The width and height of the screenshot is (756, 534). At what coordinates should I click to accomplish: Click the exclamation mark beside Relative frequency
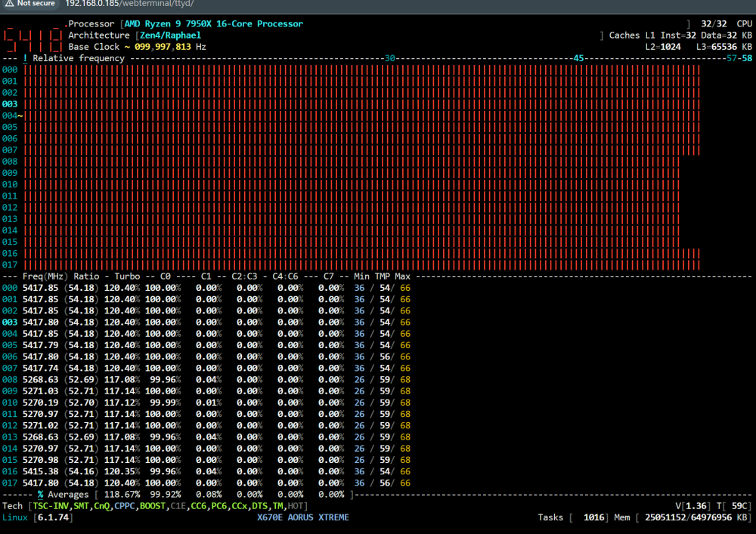pyautogui.click(x=25, y=58)
